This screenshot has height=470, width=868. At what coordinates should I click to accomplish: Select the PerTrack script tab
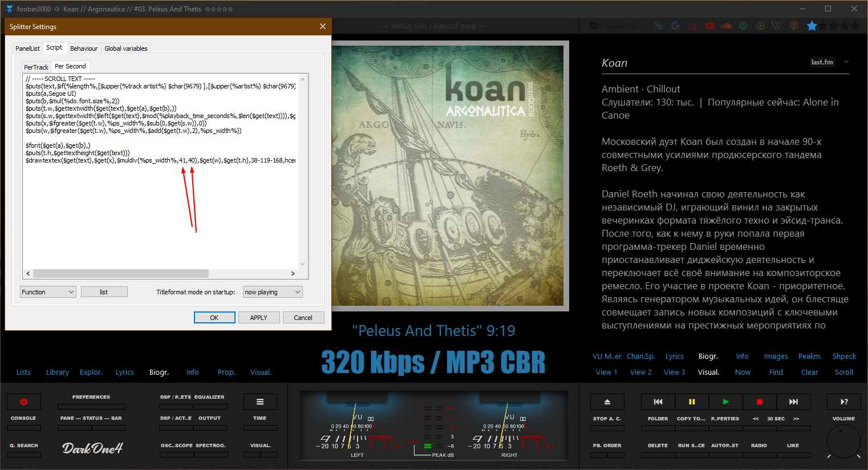(36, 67)
